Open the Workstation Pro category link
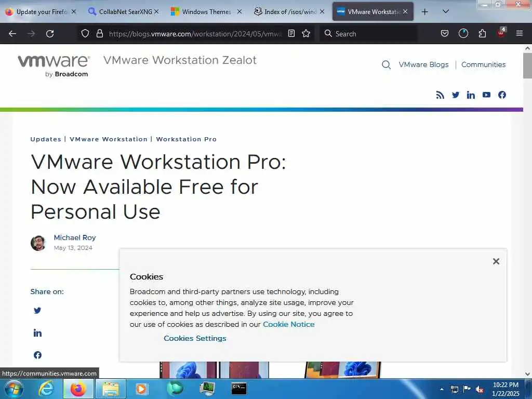The width and height of the screenshot is (532, 399). pos(187,139)
